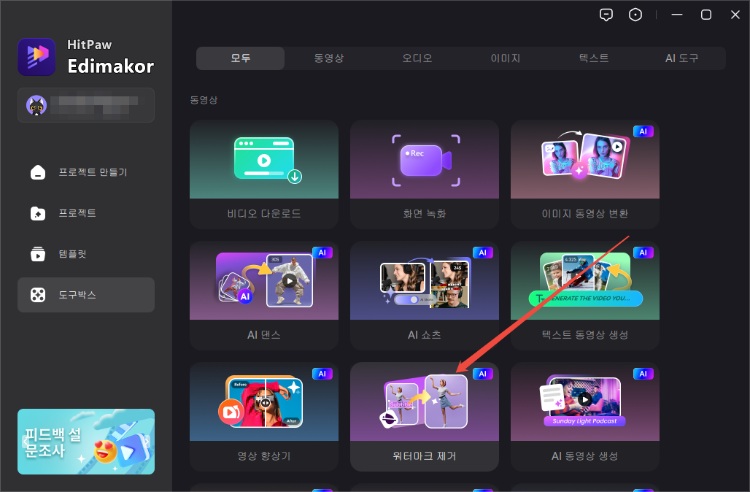Click the AI 동영상 생성 illustration
This screenshot has height=492, width=750.
pos(585,402)
